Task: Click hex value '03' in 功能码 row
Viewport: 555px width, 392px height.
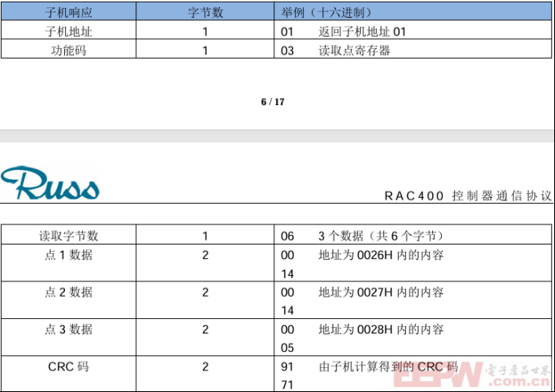Action: [x=287, y=51]
